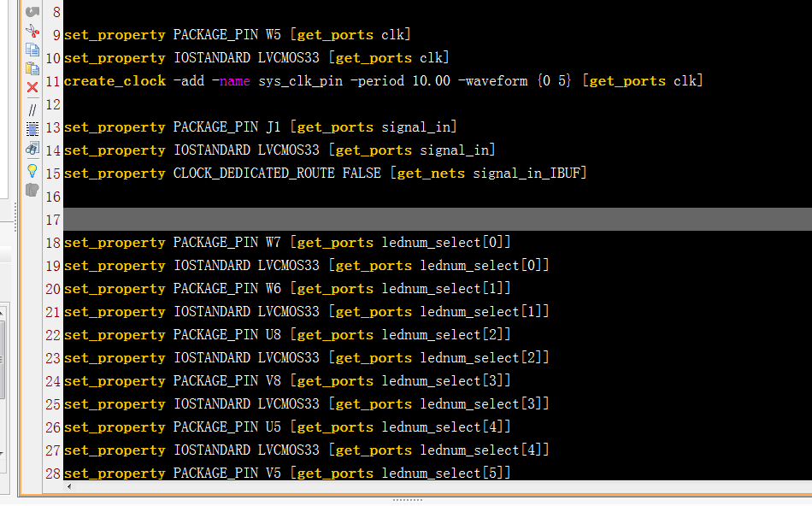Open Find with the binoculars icon

click(32, 149)
